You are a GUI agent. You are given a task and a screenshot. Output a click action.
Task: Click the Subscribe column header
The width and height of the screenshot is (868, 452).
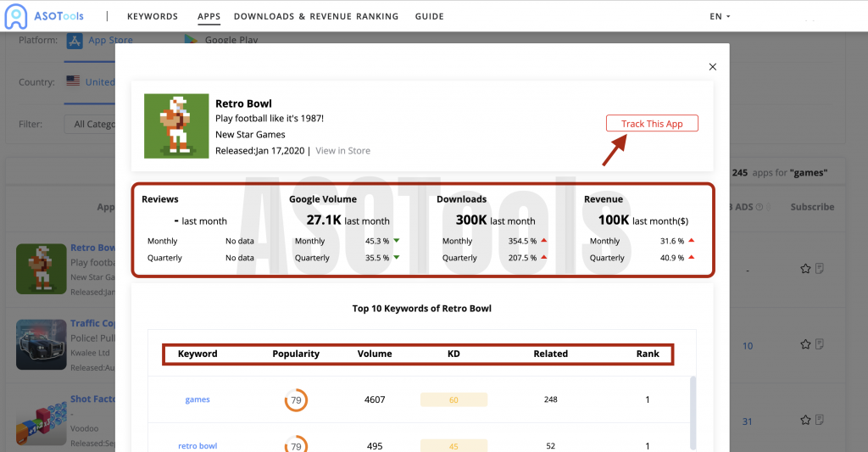click(812, 207)
